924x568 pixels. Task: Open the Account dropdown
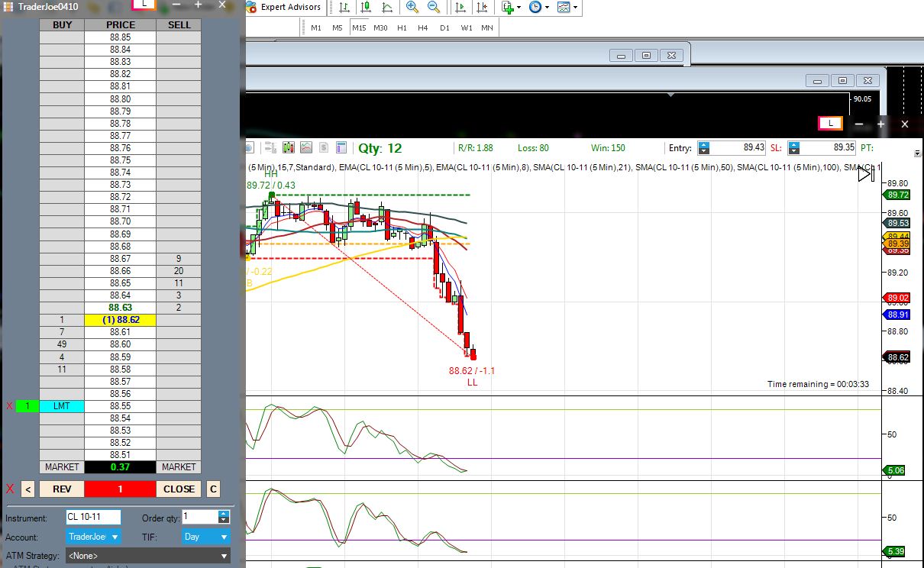click(x=93, y=537)
